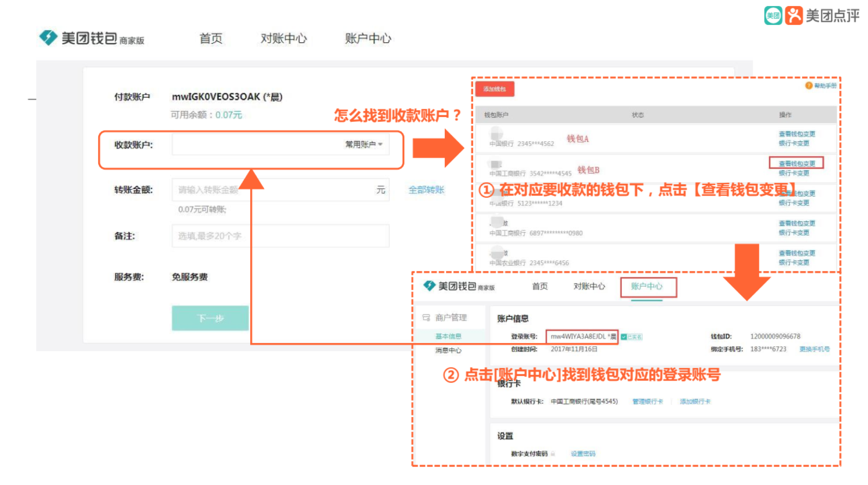
Task: Click the 更换手机号 link
Action: (815, 349)
